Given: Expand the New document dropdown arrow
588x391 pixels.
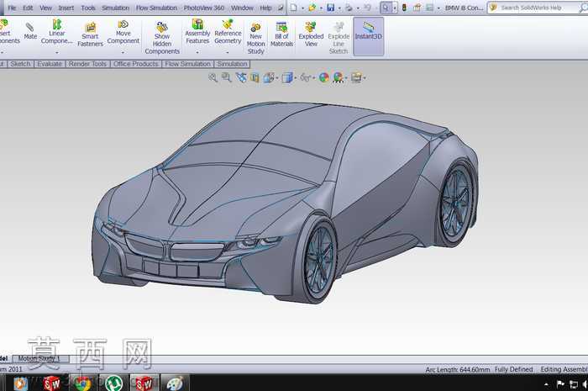Looking at the screenshot, I should click(x=302, y=8).
